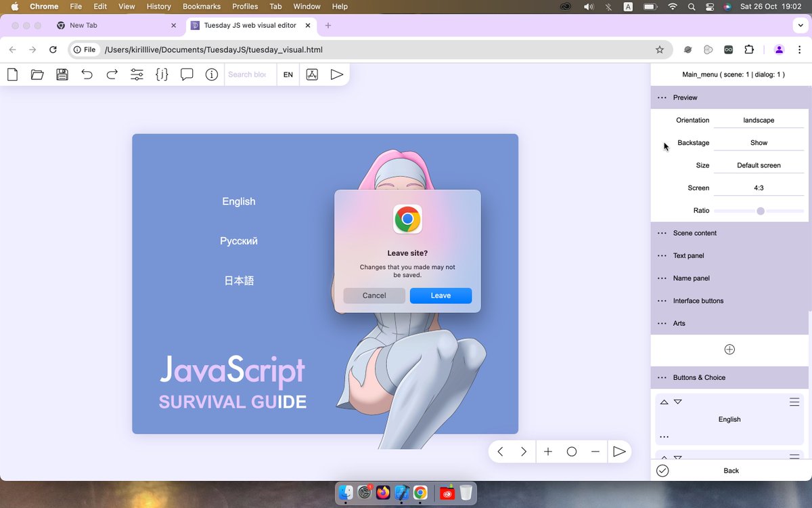Image resolution: width=812 pixels, height=508 pixels.
Task: Add a new element with the circled plus icon
Action: 729,350
